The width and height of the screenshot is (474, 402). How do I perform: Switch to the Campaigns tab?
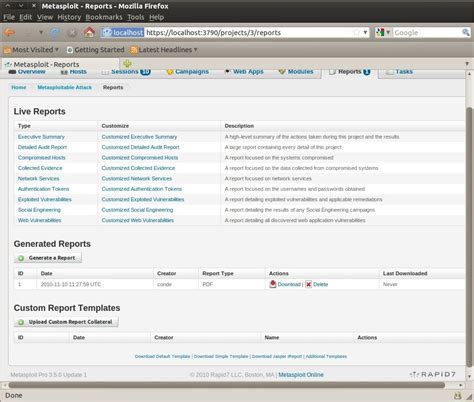pos(188,72)
